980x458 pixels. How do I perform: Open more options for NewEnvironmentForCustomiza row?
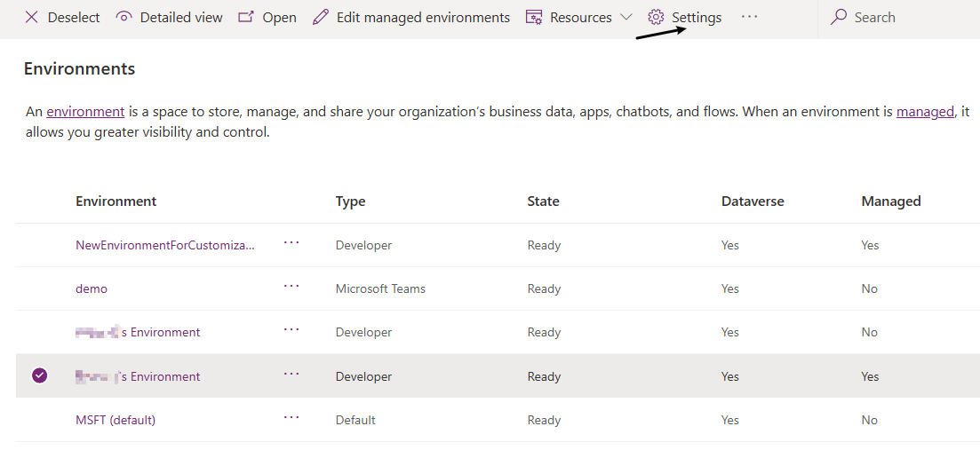[291, 243]
